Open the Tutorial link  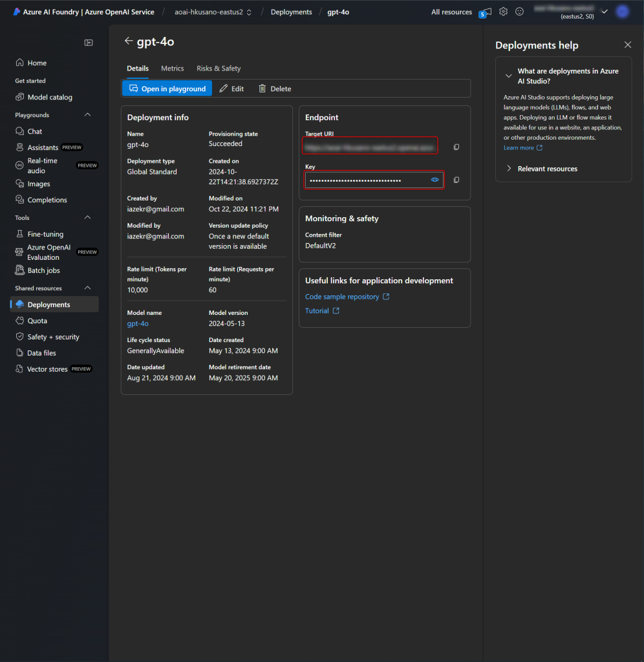coord(322,311)
